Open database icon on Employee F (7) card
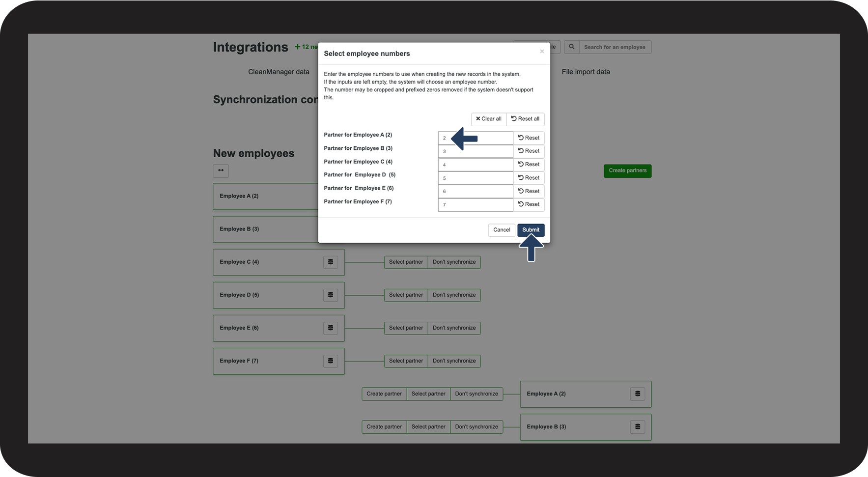868x477 pixels. pos(331,361)
